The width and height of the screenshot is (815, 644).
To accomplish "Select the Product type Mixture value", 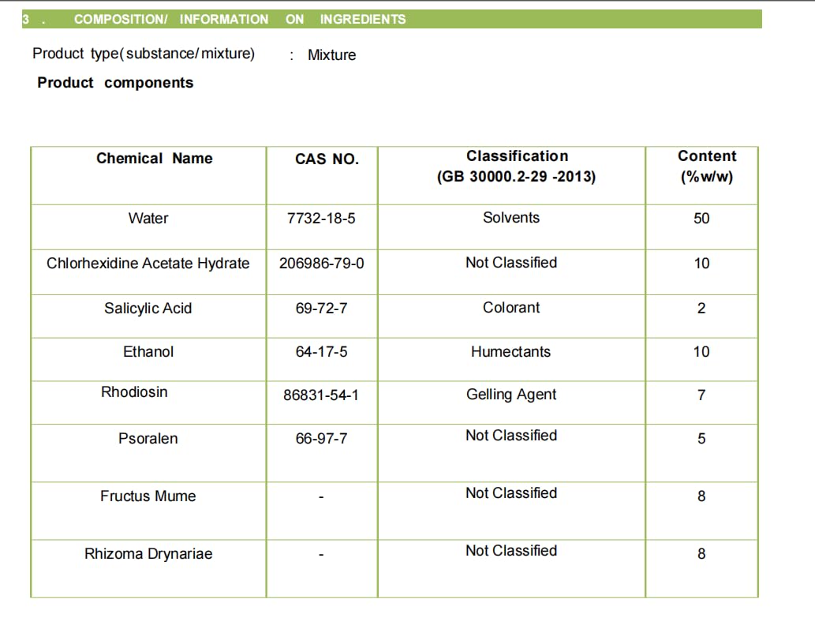I will pos(331,54).
